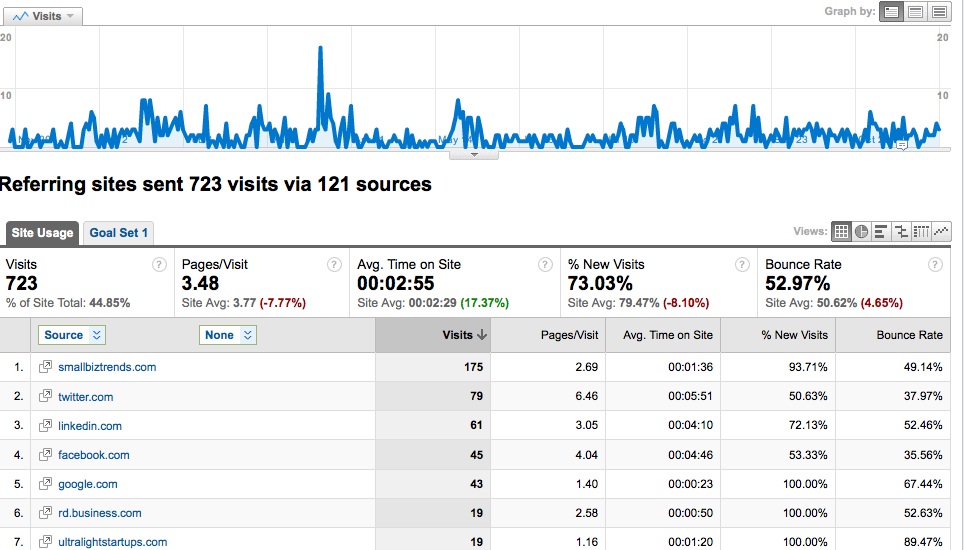This screenshot has width=964, height=550.
Task: Open help for Bounce Rate metric
Action: coord(934,265)
